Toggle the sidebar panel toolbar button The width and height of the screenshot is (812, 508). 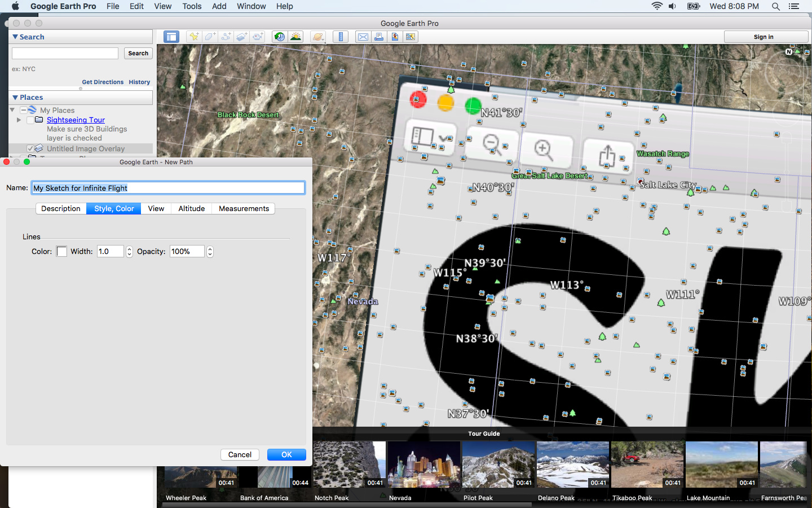pos(171,37)
